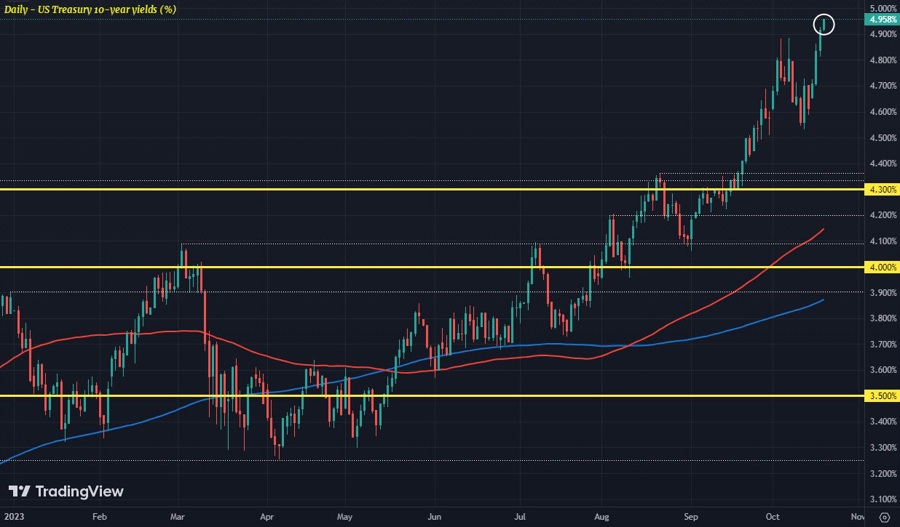900x527 pixels.
Task: Click the 3.900% price axis label
Action: pos(883,293)
